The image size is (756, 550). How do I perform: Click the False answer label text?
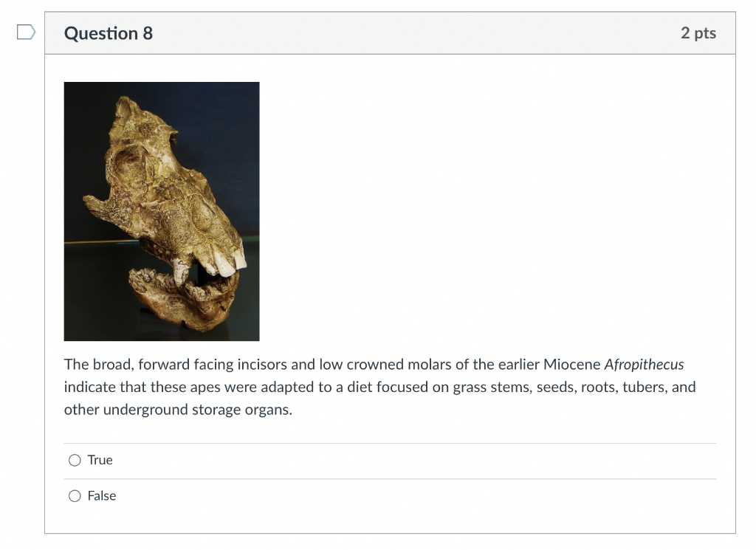click(103, 495)
